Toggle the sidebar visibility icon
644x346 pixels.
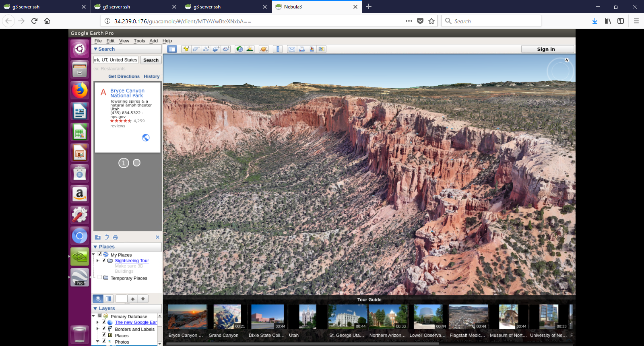[172, 49]
